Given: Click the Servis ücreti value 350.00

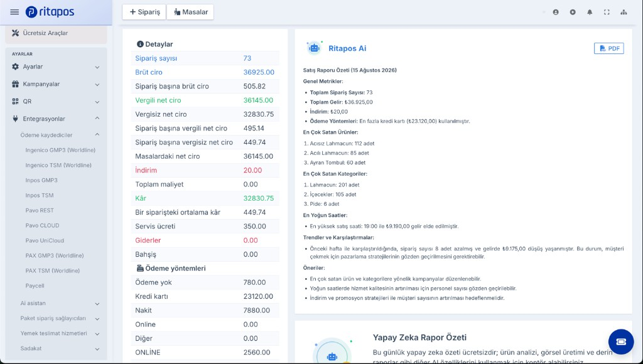Looking at the screenshot, I should pyautogui.click(x=255, y=227).
